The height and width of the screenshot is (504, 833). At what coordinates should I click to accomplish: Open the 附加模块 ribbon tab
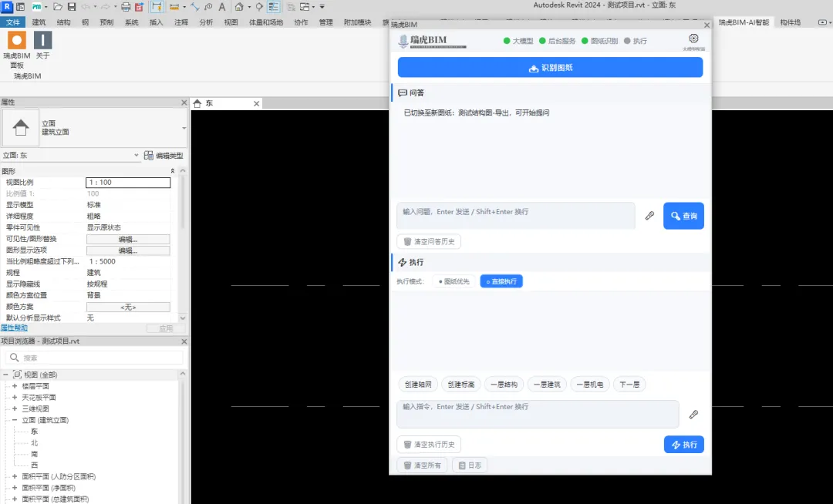coord(357,22)
